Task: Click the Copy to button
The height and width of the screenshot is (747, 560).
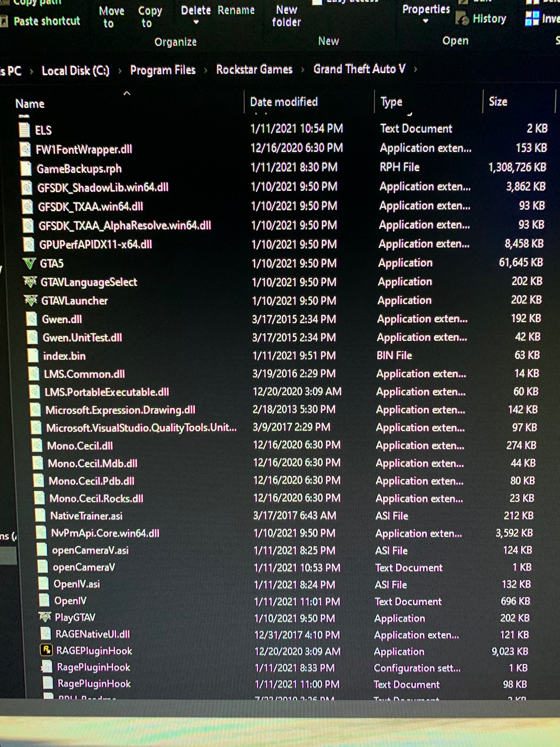Action: click(150, 17)
